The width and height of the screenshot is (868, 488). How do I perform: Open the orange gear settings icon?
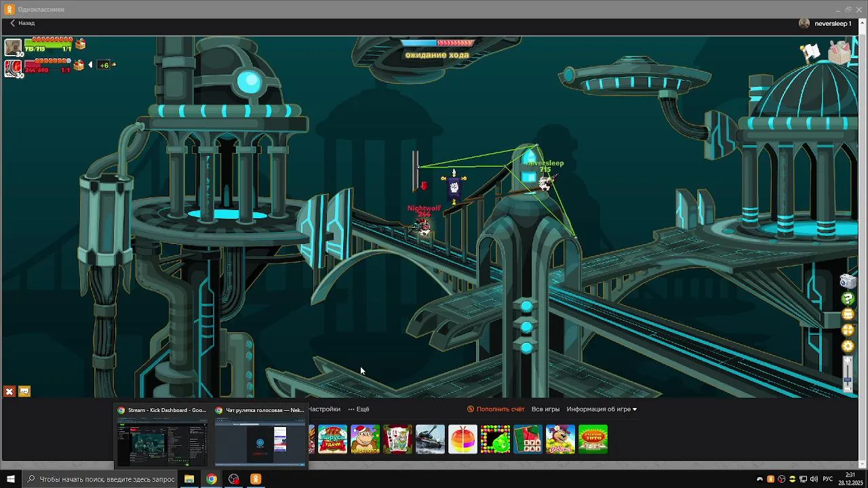pyautogui.click(x=848, y=346)
